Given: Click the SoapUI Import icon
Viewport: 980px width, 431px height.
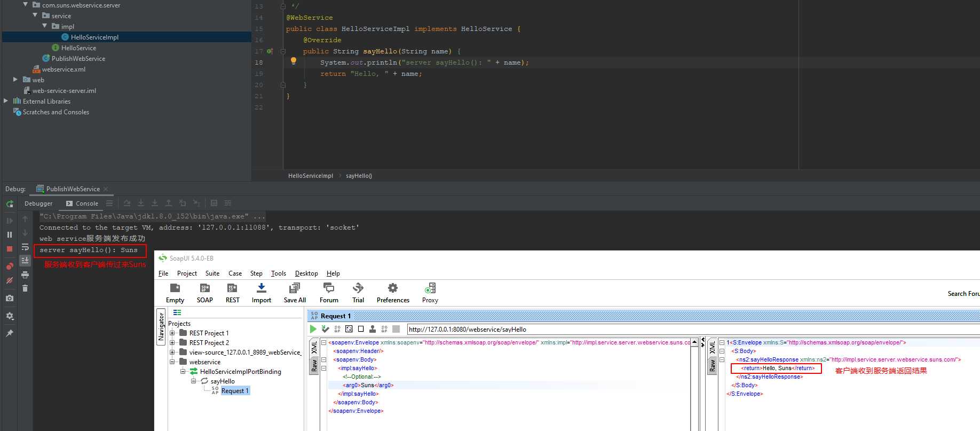Looking at the screenshot, I should pos(262,293).
